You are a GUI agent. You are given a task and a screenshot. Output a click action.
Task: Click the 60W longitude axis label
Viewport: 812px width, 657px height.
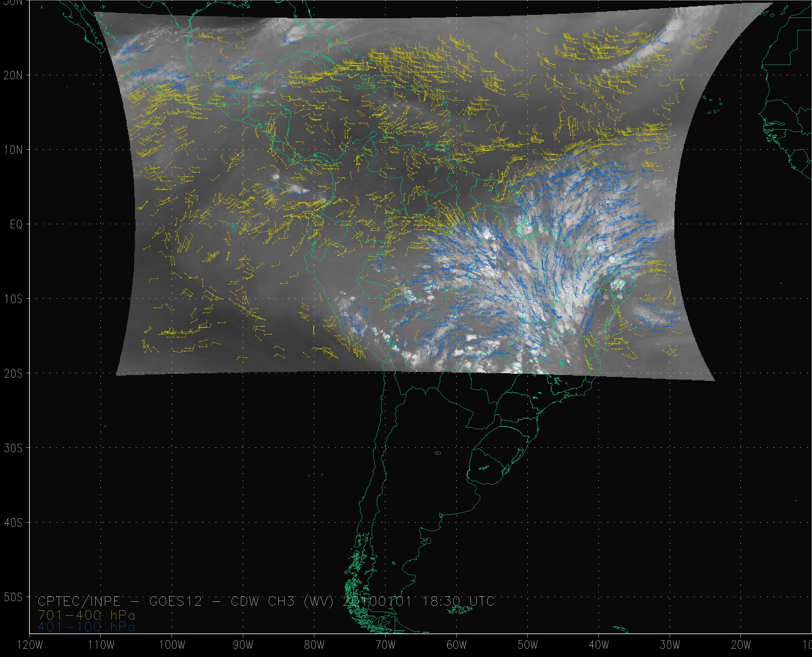(x=456, y=645)
